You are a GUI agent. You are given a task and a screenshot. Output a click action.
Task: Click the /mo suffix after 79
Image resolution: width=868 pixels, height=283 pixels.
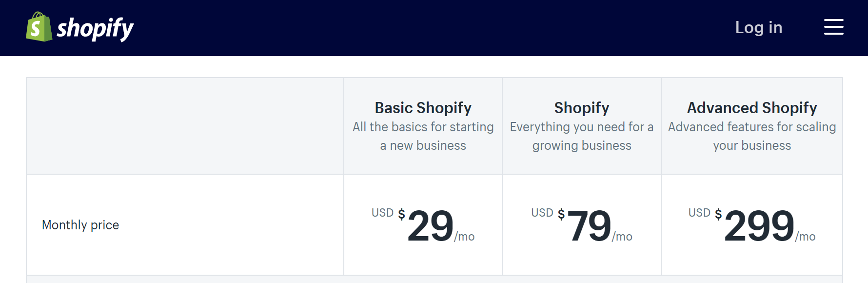(x=622, y=237)
